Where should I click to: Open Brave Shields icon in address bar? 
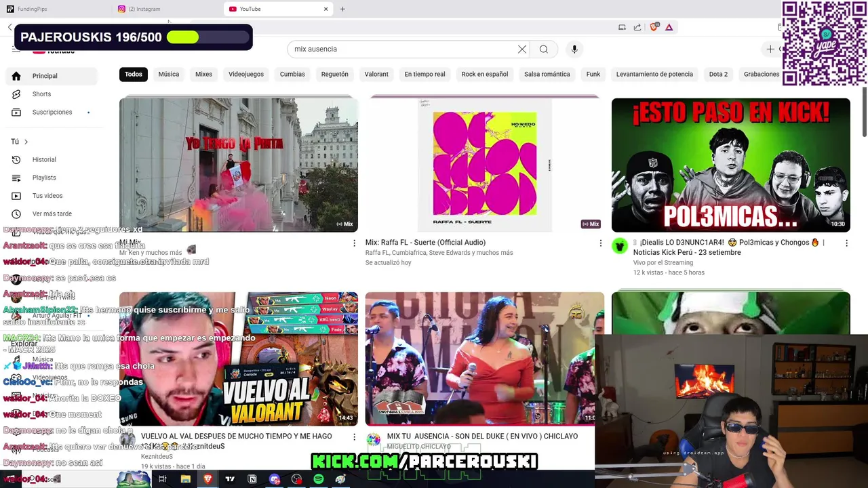point(654,27)
